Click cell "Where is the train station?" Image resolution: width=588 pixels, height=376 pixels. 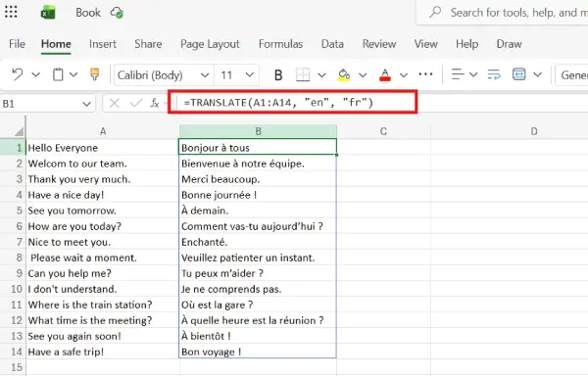coord(102,305)
